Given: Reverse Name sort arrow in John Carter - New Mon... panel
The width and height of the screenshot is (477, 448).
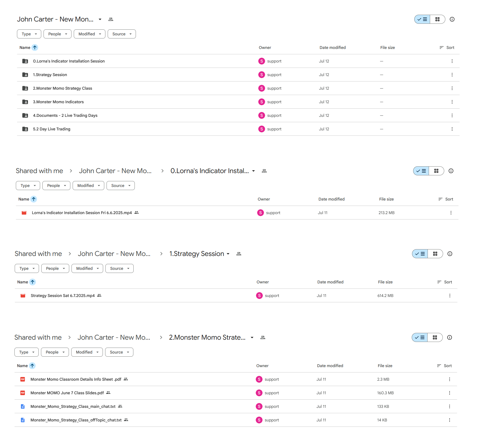Looking at the screenshot, I should click(x=35, y=48).
